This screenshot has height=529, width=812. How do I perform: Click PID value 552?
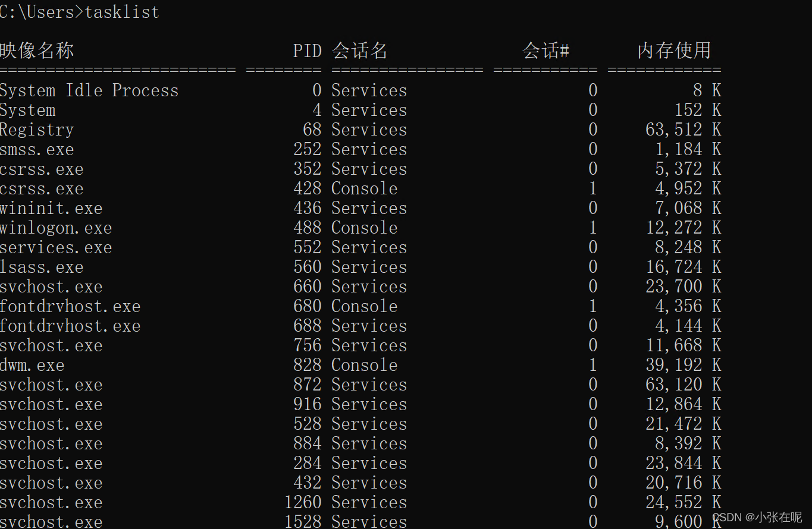pos(307,247)
